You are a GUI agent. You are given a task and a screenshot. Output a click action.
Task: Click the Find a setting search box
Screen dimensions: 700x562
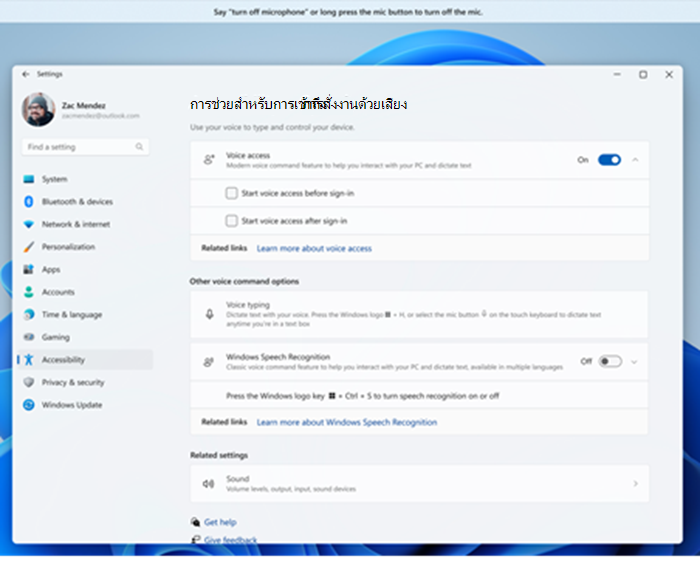pyautogui.click(x=85, y=147)
